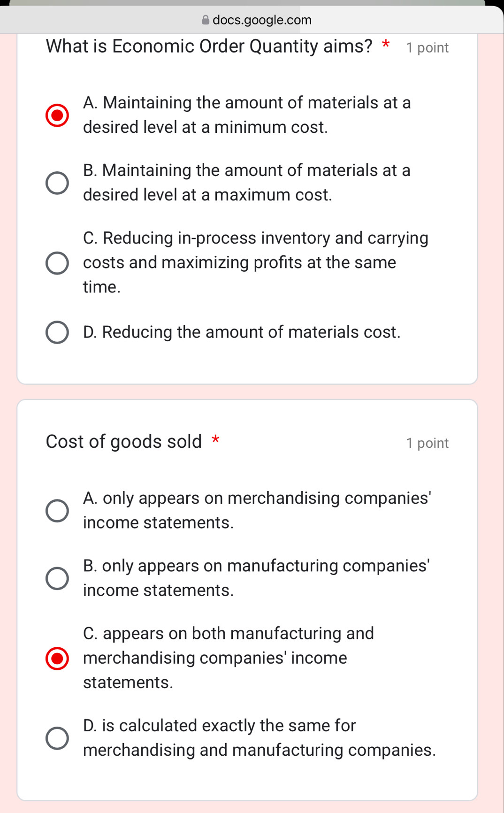The height and width of the screenshot is (813, 504).
Task: Click the 'Cost of goods sold' question title
Action: (123, 442)
